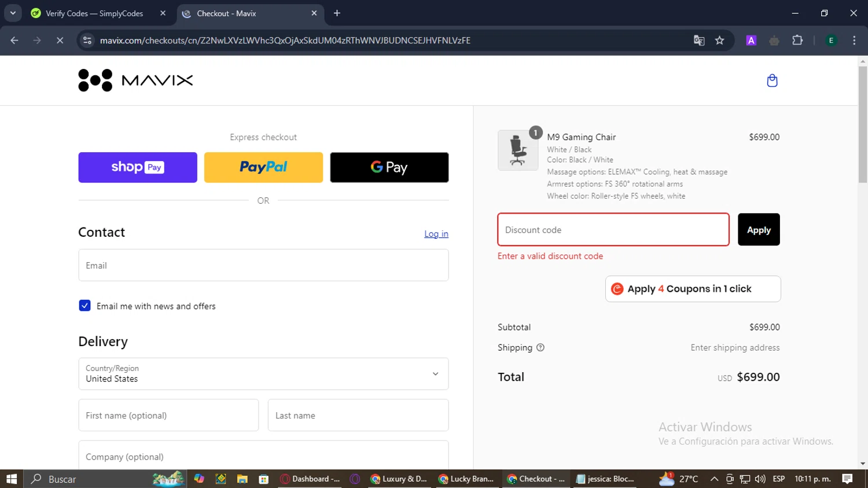Click the Last name field
The width and height of the screenshot is (868, 488).
[x=358, y=415]
